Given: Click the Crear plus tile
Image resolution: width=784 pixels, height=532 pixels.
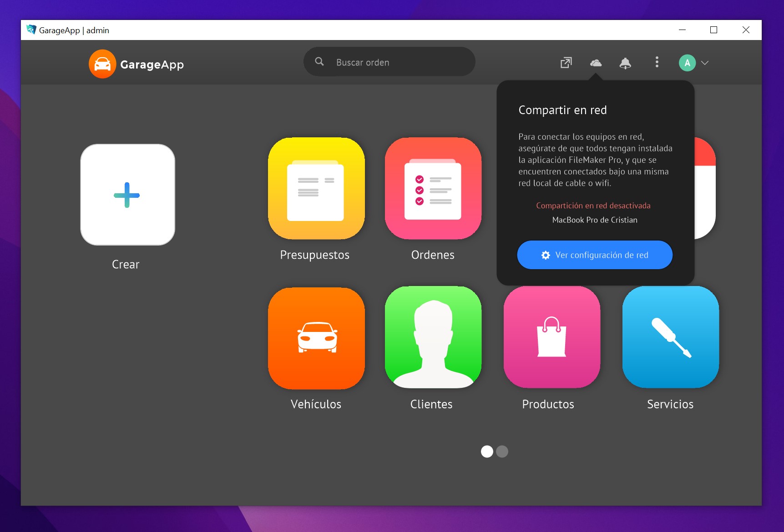Looking at the screenshot, I should (x=127, y=195).
